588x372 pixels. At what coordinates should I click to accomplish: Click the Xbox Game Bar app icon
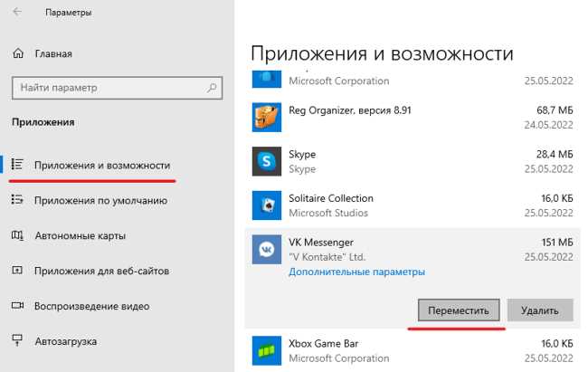pos(267,350)
